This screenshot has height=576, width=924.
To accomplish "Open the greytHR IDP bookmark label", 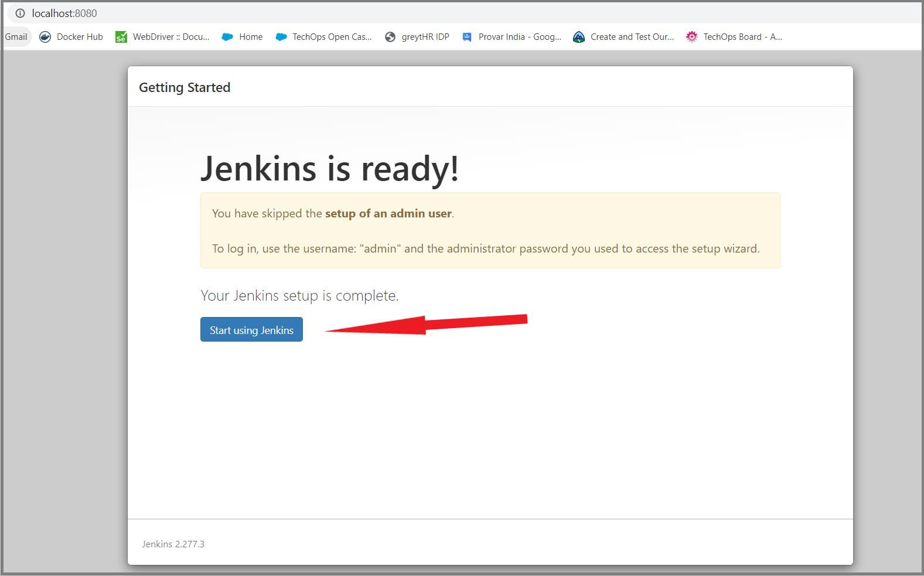I will point(425,36).
